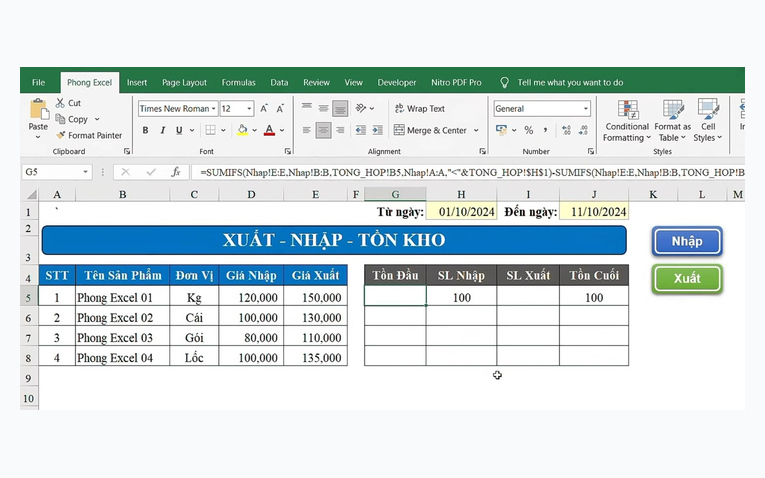Image resolution: width=765 pixels, height=478 pixels.
Task: Click Tell me what you want to do
Action: pos(570,82)
